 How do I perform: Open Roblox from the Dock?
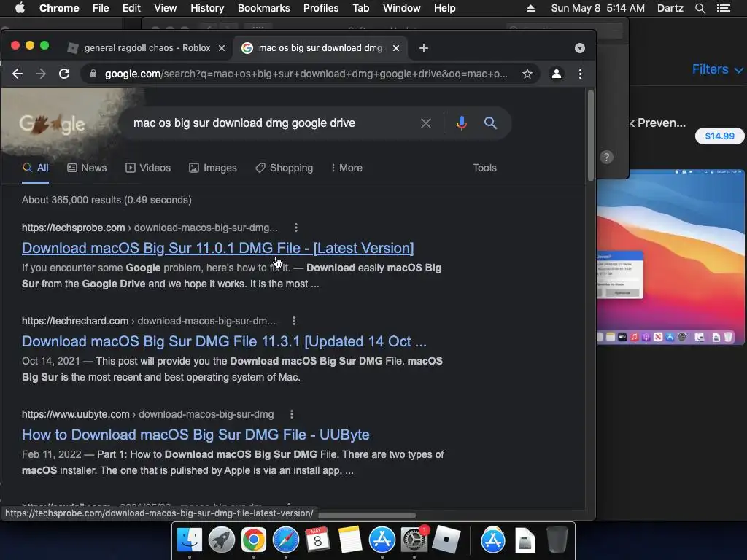[446, 540]
